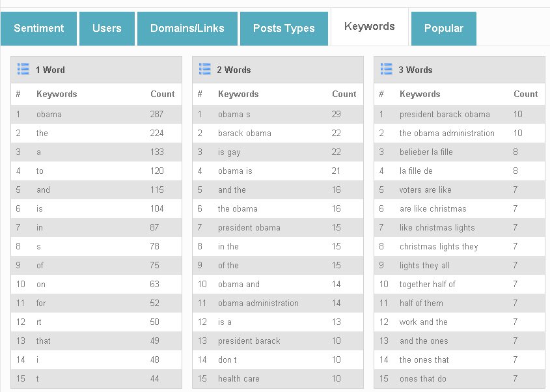Switch to the Users tab
The image size is (550, 392).
click(107, 29)
